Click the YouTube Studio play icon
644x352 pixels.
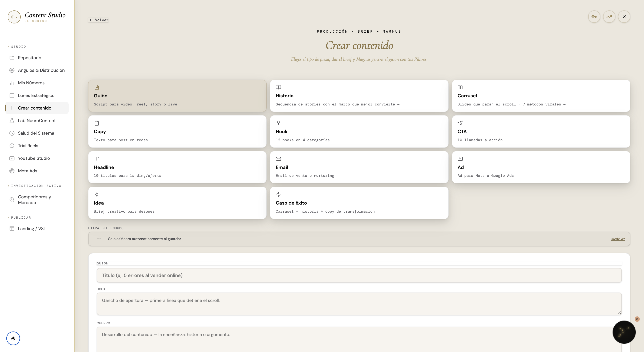pos(12,158)
